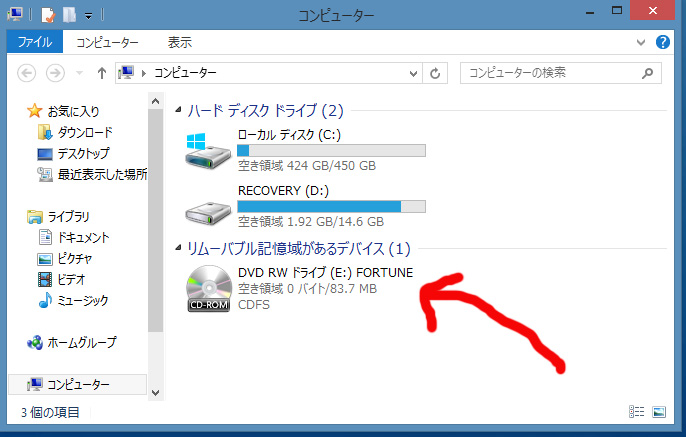The width and height of the screenshot is (686, 437).
Task: Collapse the リムーバブル記憶域があるデバイス group
Action: pos(178,248)
